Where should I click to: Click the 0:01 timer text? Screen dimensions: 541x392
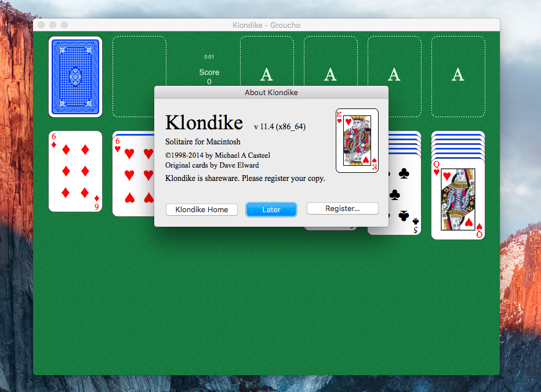tap(209, 57)
